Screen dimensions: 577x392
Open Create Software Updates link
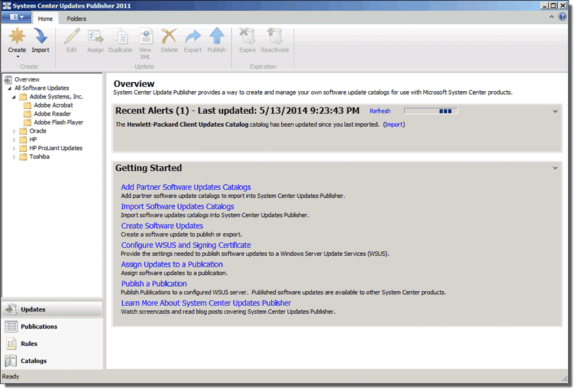pos(162,226)
